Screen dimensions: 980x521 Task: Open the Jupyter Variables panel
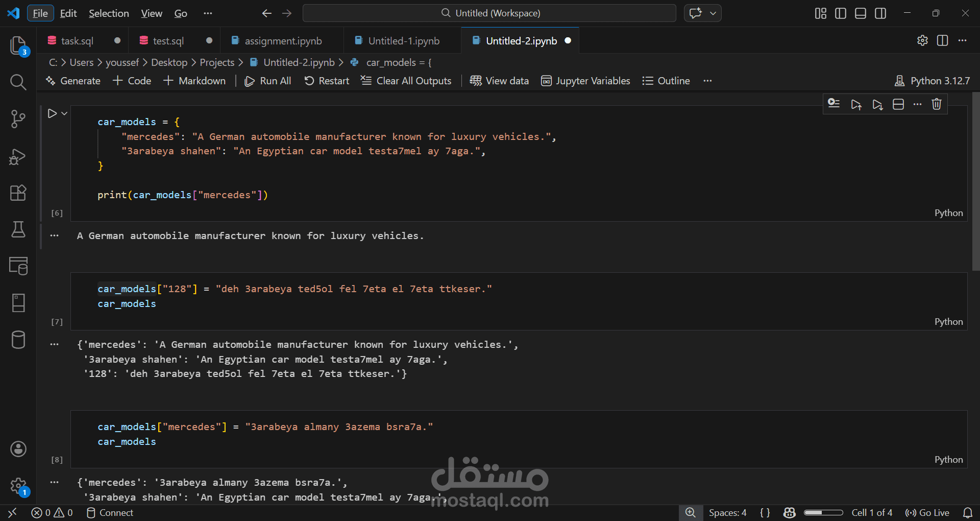(x=585, y=81)
